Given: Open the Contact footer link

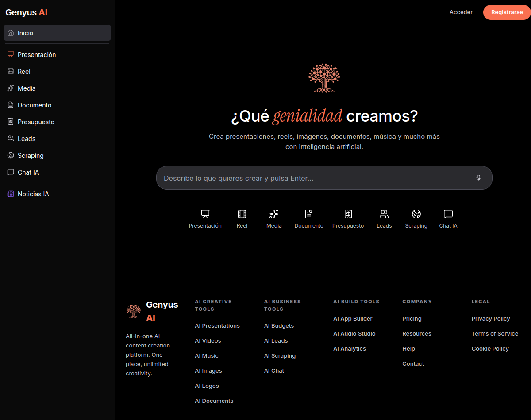Looking at the screenshot, I should [413, 364].
